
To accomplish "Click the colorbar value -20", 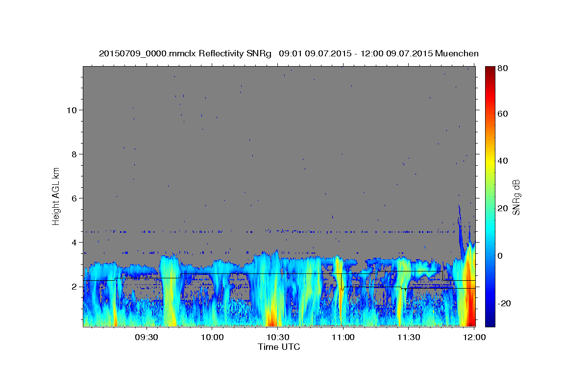I will [504, 303].
